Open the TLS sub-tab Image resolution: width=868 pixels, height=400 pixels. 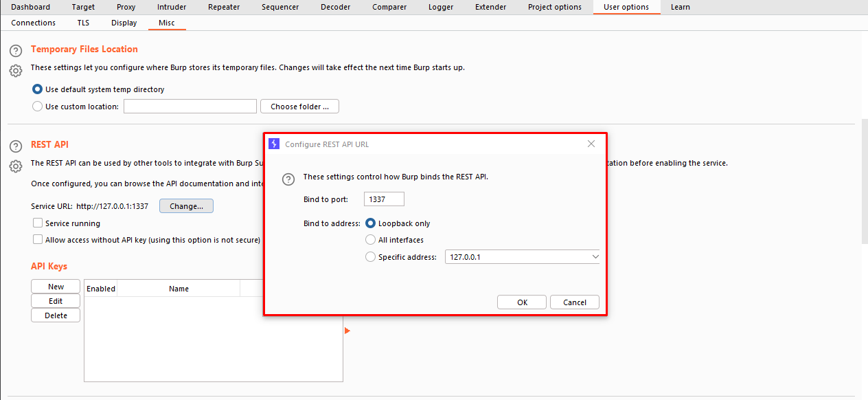(83, 23)
